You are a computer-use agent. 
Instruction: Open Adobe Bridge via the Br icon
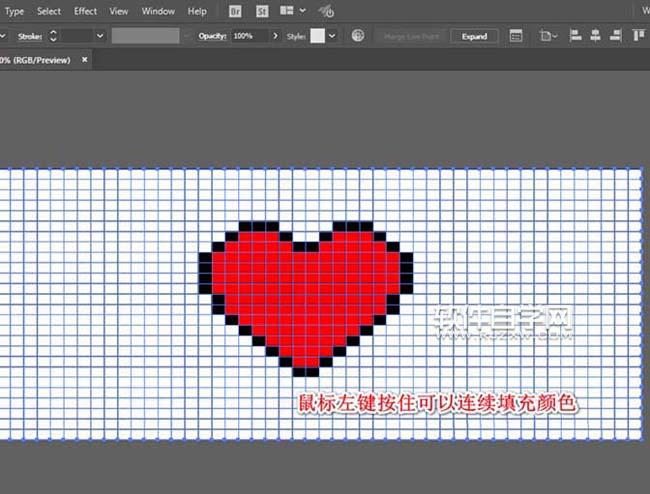click(x=235, y=11)
